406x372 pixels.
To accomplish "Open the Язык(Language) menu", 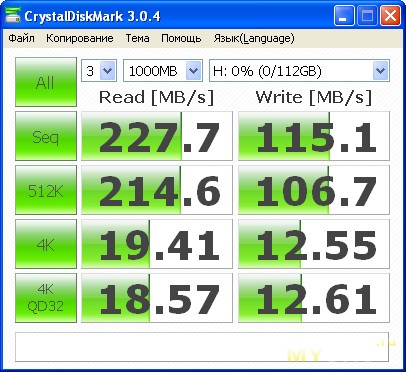I will coord(254,38).
